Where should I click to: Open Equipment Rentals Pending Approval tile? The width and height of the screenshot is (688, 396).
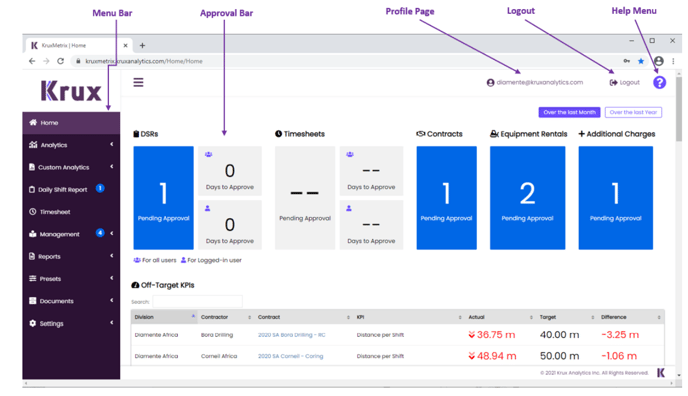click(527, 198)
